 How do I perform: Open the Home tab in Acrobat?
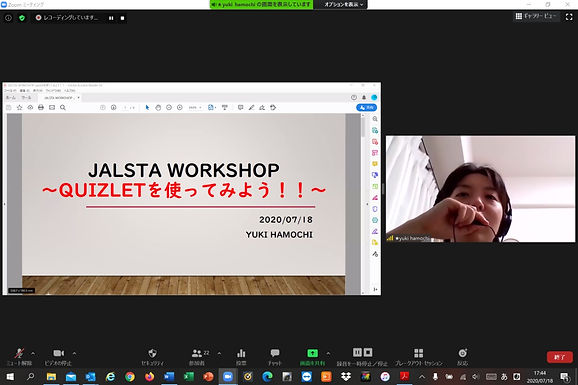pos(11,98)
